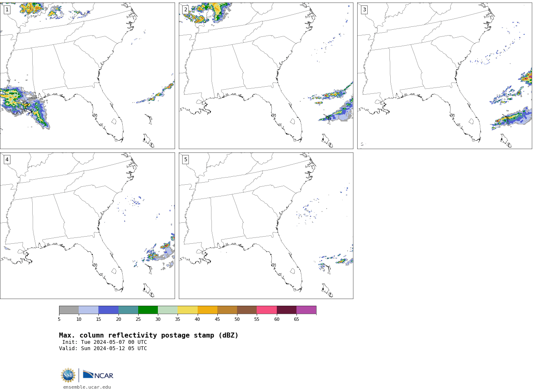Click the maroon 60-65 dBZ swatch
This screenshot has width=536, height=392.
click(286, 310)
